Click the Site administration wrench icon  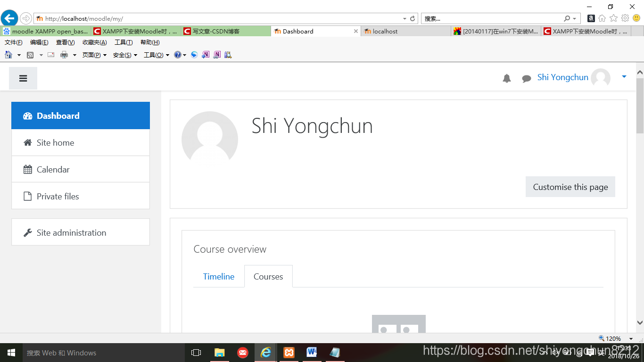(x=27, y=232)
